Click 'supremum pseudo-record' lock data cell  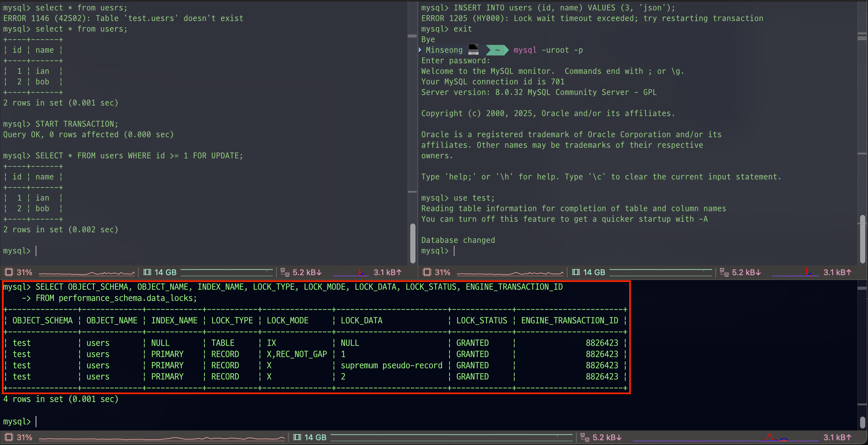click(x=391, y=365)
